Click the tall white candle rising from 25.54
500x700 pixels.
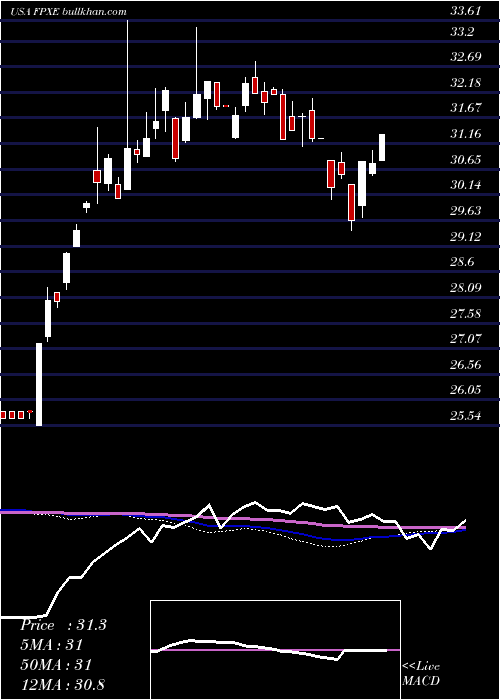coord(39,384)
